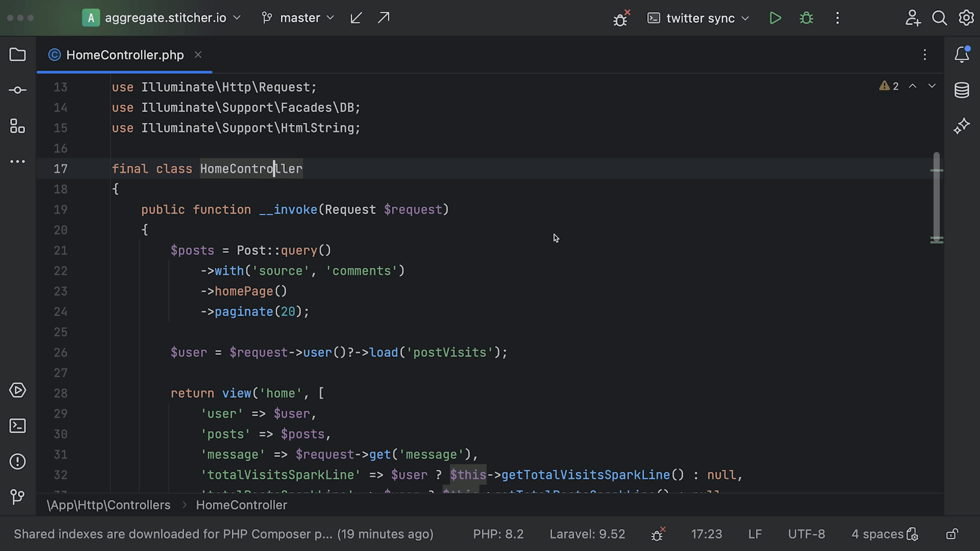Debug the twitter sync configuration

point(806,18)
